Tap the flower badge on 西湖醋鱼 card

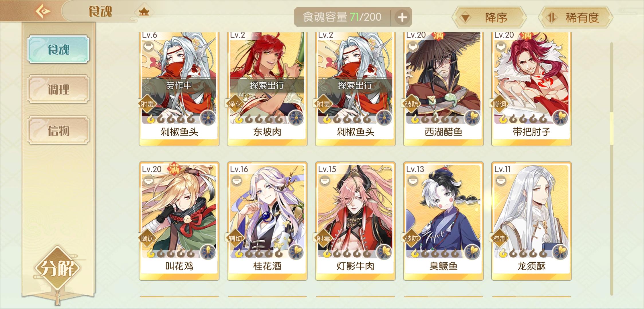tap(472, 118)
